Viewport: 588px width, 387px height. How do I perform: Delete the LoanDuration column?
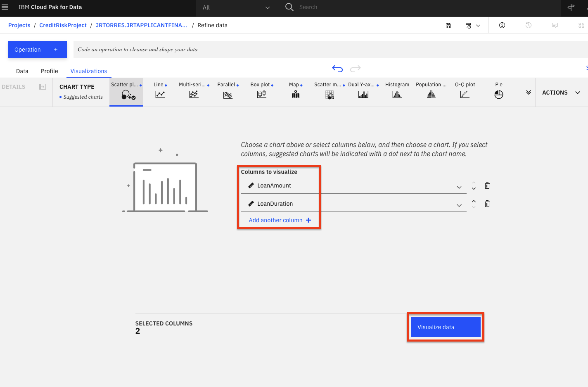pos(487,204)
